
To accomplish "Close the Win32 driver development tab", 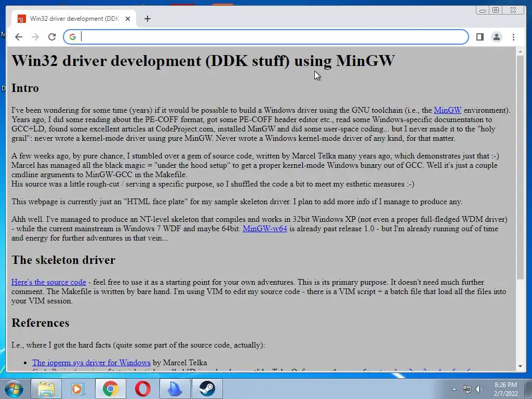I will (128, 19).
